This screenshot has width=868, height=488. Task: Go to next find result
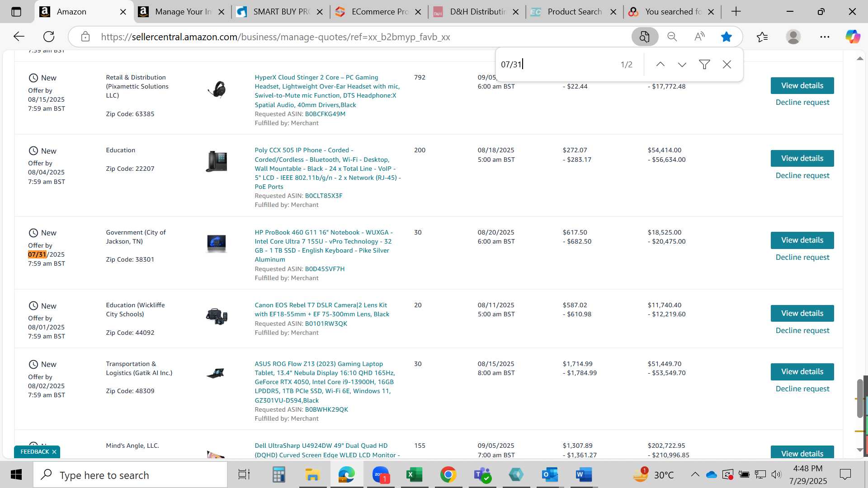coord(682,64)
